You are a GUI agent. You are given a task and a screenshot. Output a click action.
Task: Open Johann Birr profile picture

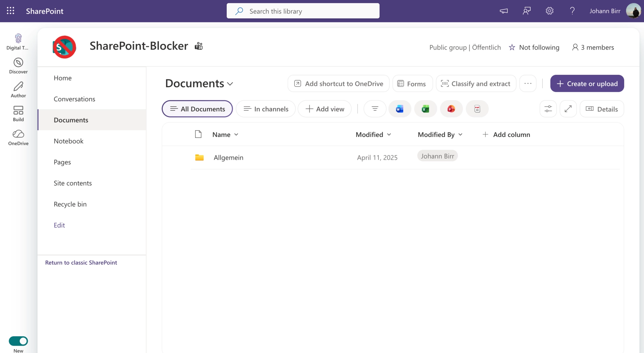633,11
